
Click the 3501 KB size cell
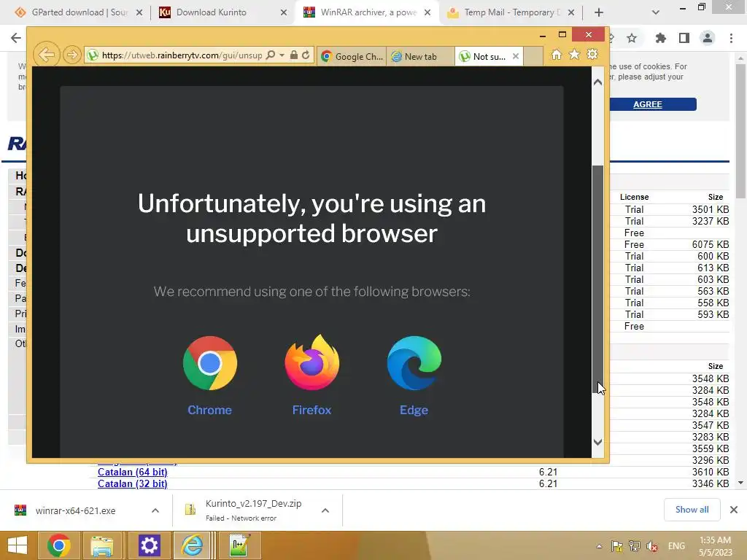pos(711,209)
